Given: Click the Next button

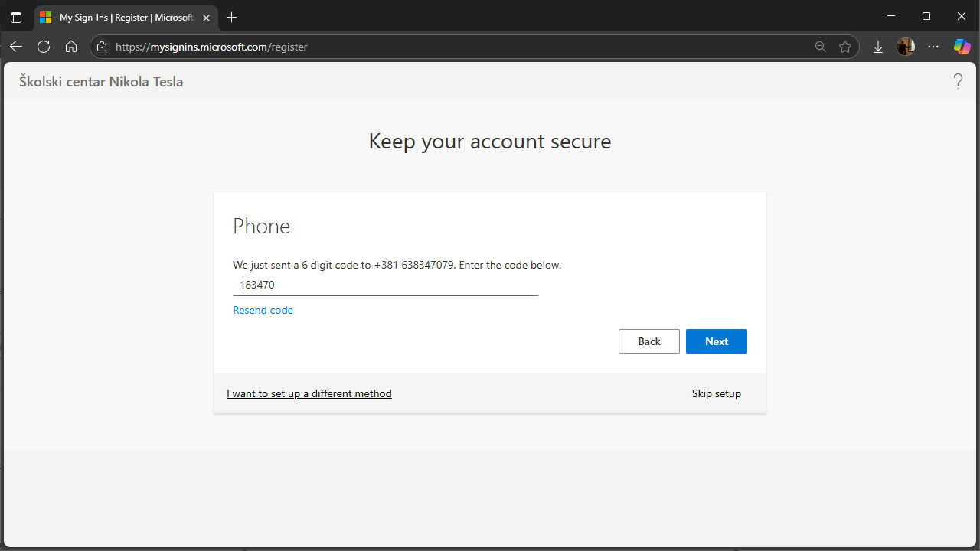Looking at the screenshot, I should (717, 341).
